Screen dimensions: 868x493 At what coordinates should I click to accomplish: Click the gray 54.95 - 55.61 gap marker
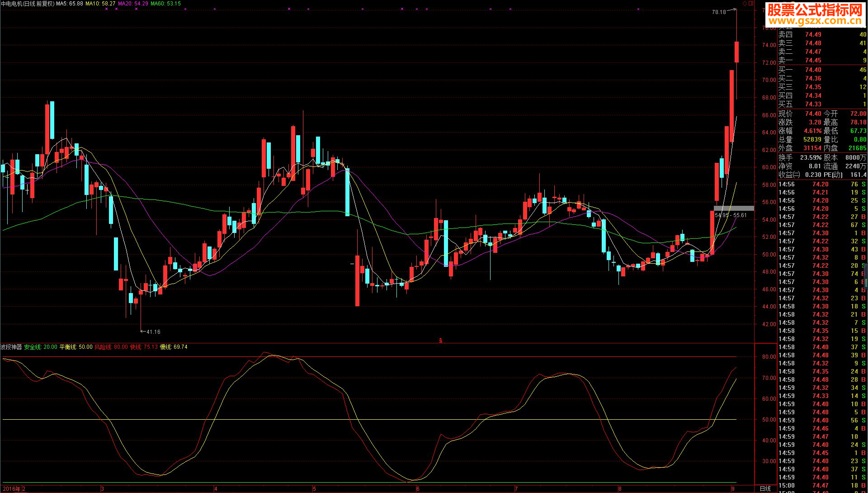(734, 209)
